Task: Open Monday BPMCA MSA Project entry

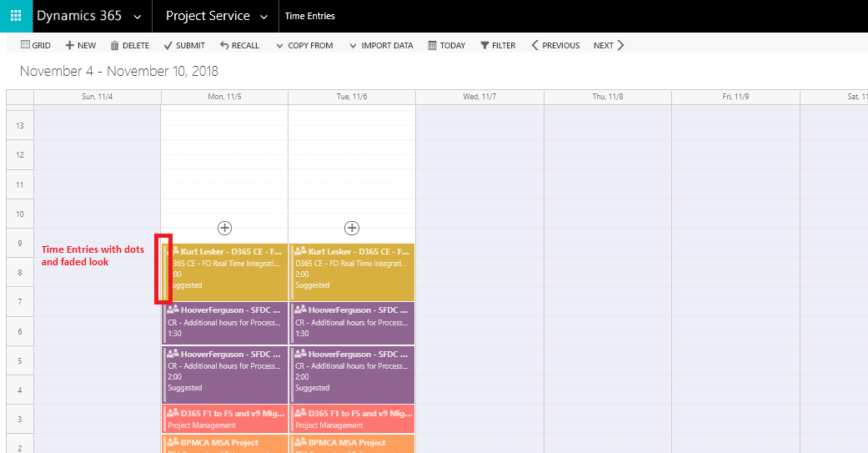Action: pos(225,444)
